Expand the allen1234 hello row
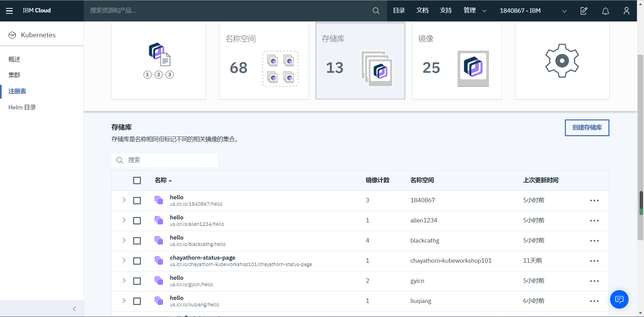Viewport: 644px width, 317px height. click(x=124, y=220)
